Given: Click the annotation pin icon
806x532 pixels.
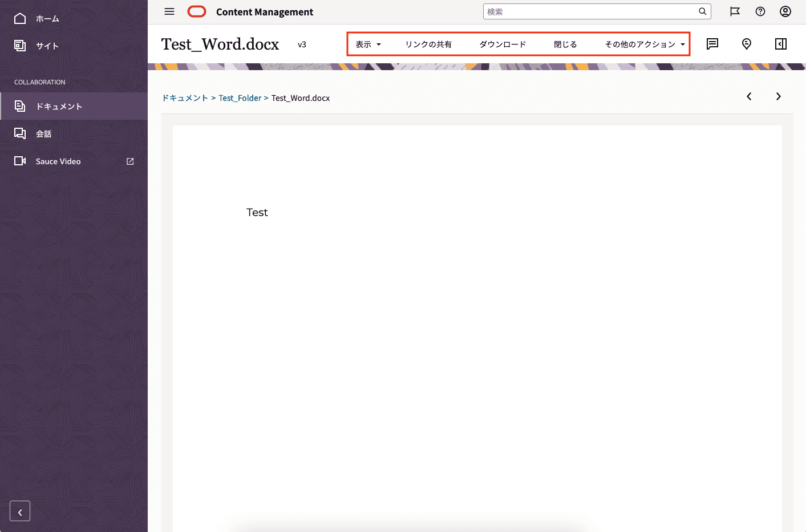Looking at the screenshot, I should coord(747,44).
